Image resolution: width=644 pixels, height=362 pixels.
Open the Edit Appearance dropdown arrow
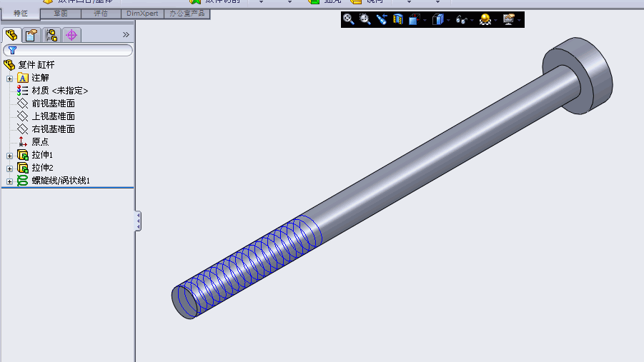click(496, 20)
